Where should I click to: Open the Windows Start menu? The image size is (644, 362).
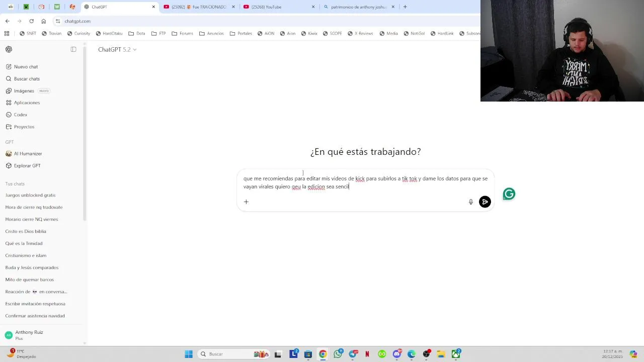[x=189, y=354]
